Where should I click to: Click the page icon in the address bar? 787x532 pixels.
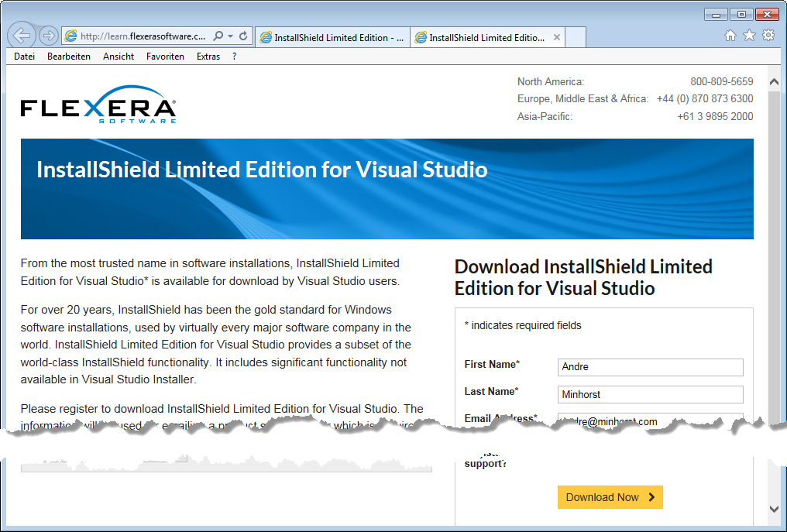coord(71,36)
